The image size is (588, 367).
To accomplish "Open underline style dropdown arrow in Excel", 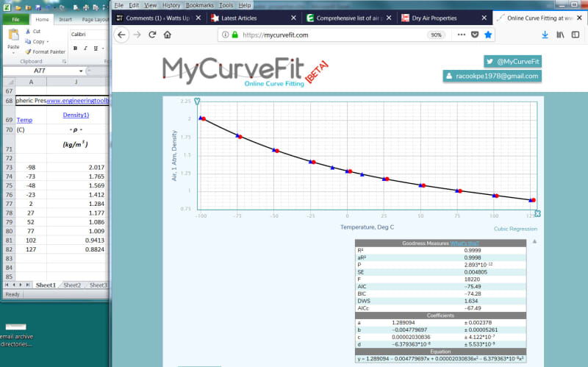I will click(103, 48).
